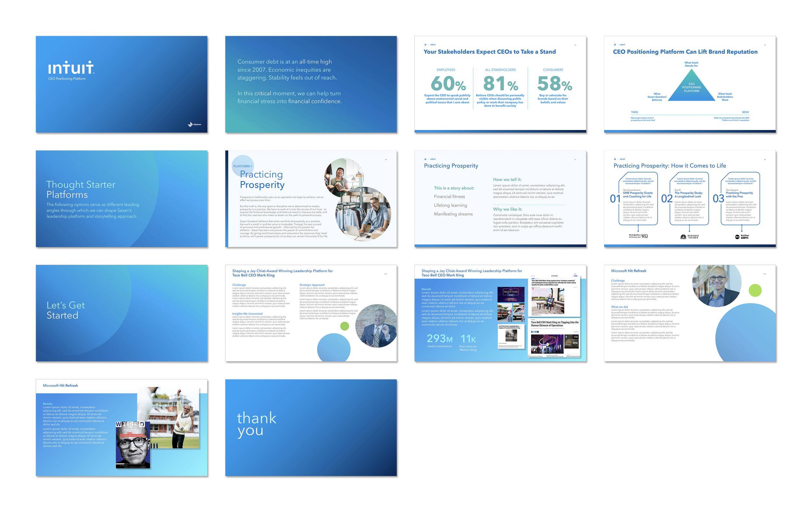Click the 81% all stakeholders statistic

click(x=501, y=83)
